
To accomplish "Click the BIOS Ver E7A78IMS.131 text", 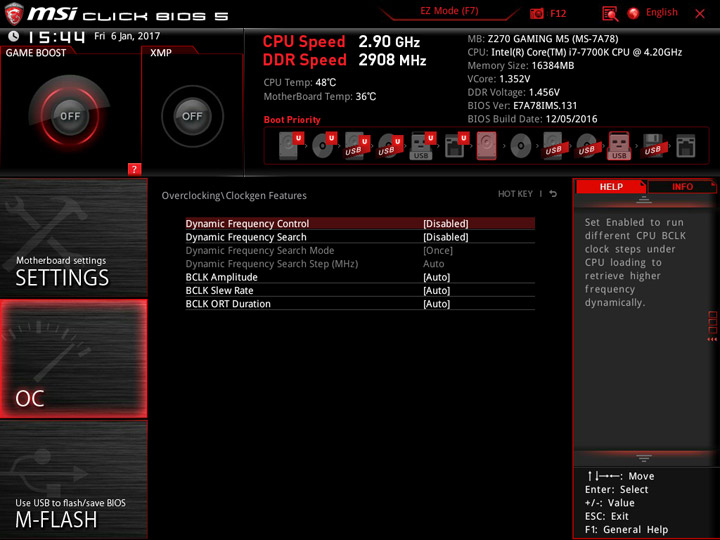I will [x=522, y=106].
